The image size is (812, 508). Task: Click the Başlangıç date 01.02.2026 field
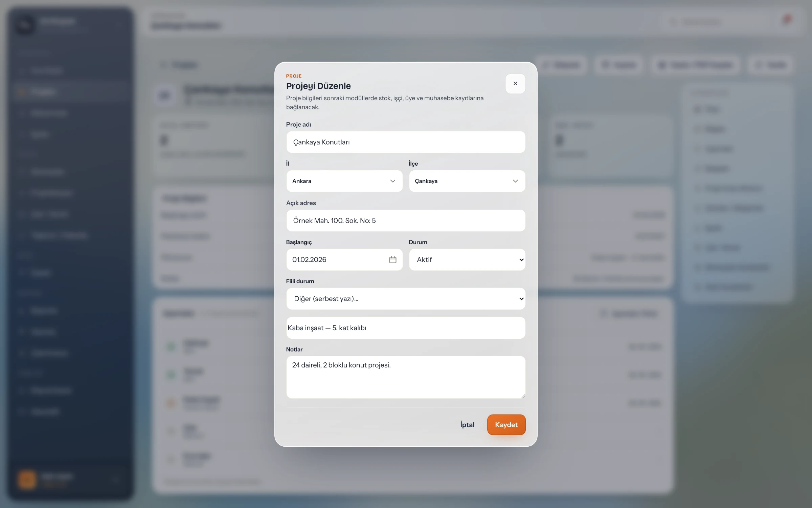click(344, 260)
